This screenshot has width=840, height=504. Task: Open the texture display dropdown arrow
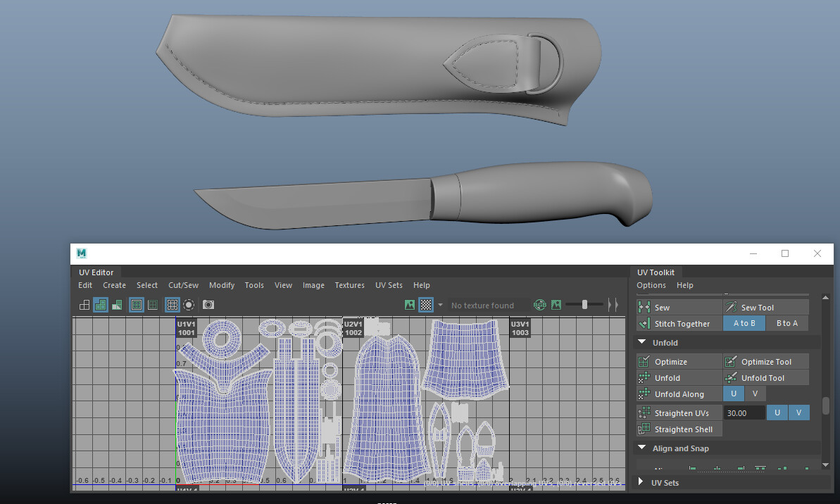440,305
